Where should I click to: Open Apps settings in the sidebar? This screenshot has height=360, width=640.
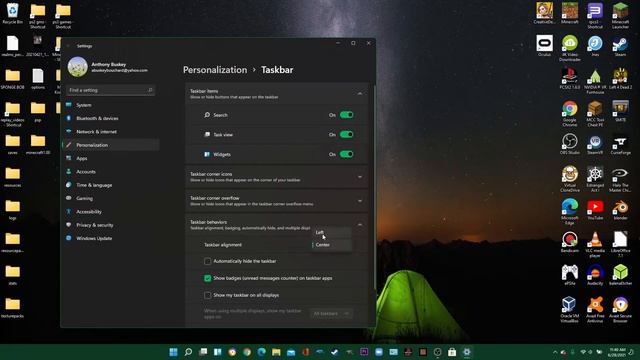point(111,158)
